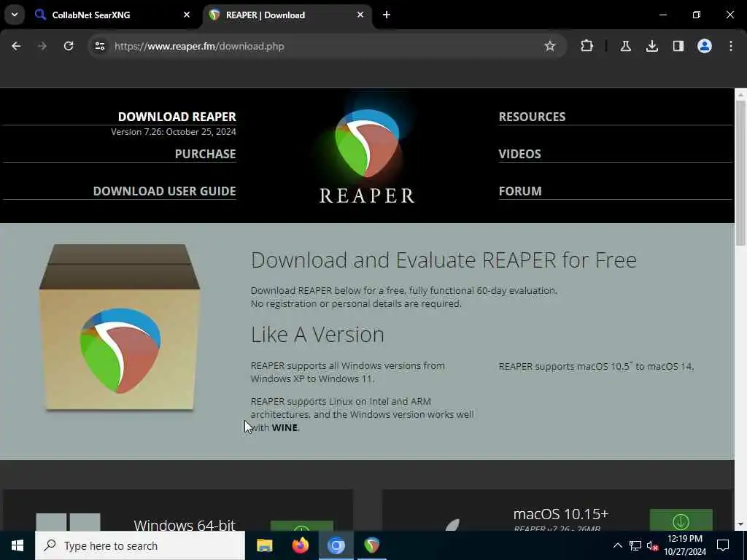Expand the tab search dropdown
Screen dimensions: 747x560
tap(15, 15)
